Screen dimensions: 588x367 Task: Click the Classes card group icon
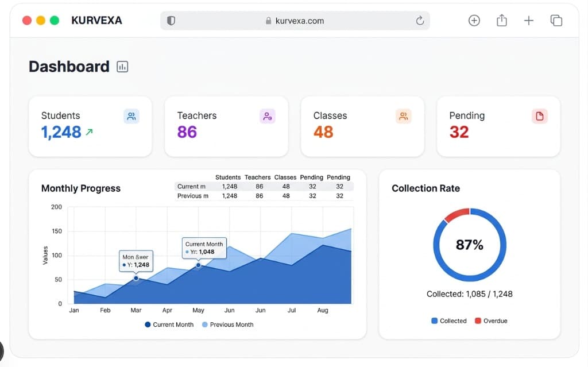404,117
